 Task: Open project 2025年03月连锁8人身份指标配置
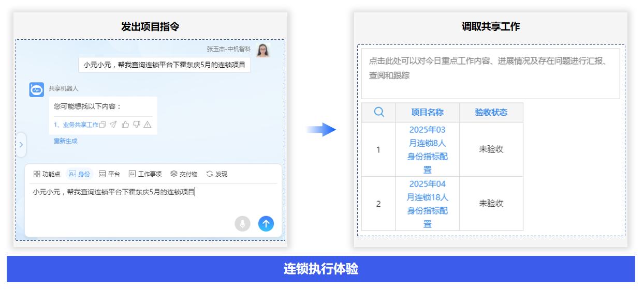click(x=428, y=149)
